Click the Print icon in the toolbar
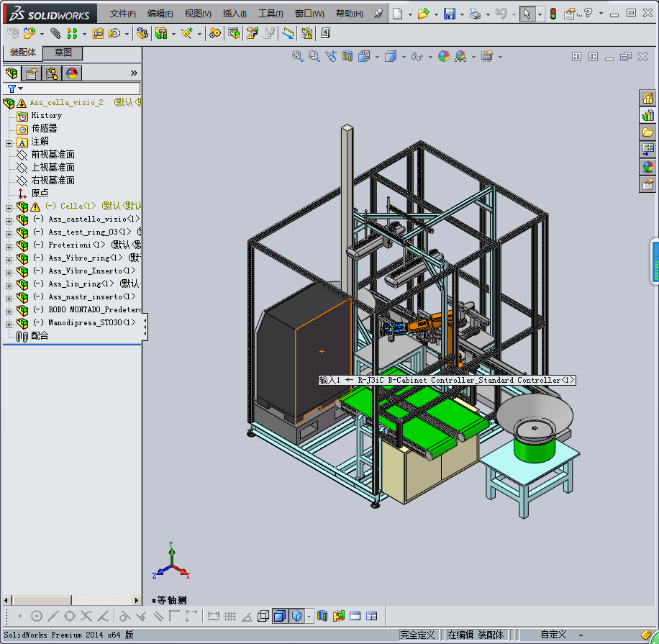This screenshot has width=659, height=644. point(474,14)
